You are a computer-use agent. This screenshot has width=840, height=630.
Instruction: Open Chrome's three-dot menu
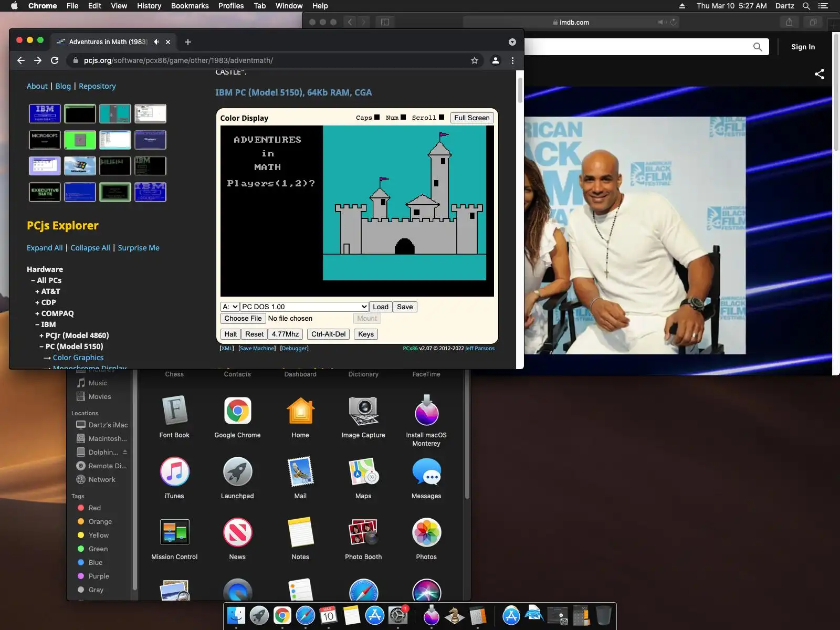(x=512, y=60)
